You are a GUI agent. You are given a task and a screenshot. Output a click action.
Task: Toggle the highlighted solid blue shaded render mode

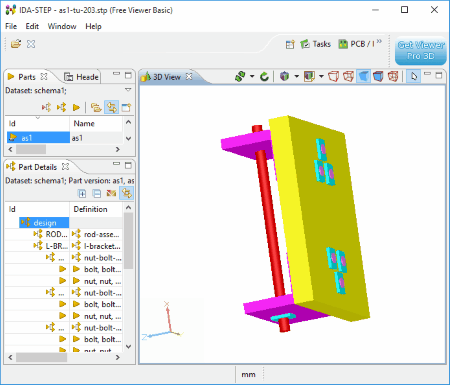click(363, 77)
